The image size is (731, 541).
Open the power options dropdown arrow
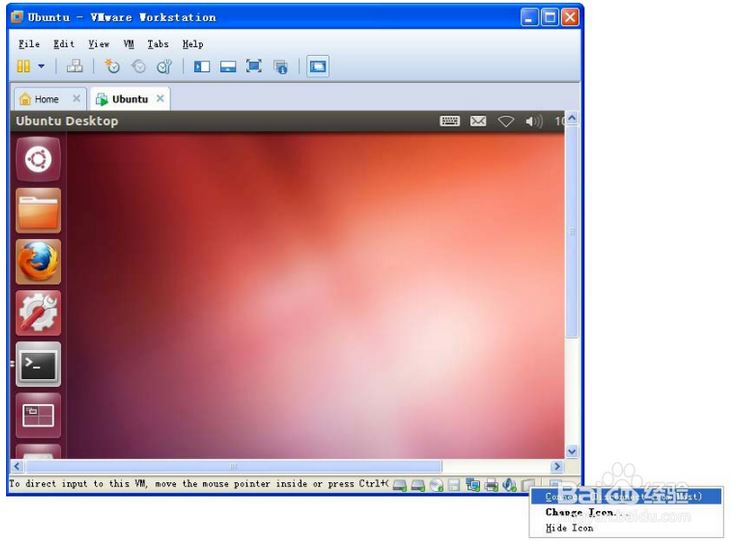point(41,67)
